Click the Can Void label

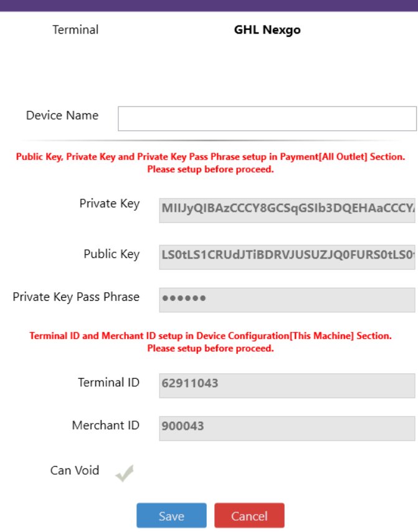[x=75, y=470]
